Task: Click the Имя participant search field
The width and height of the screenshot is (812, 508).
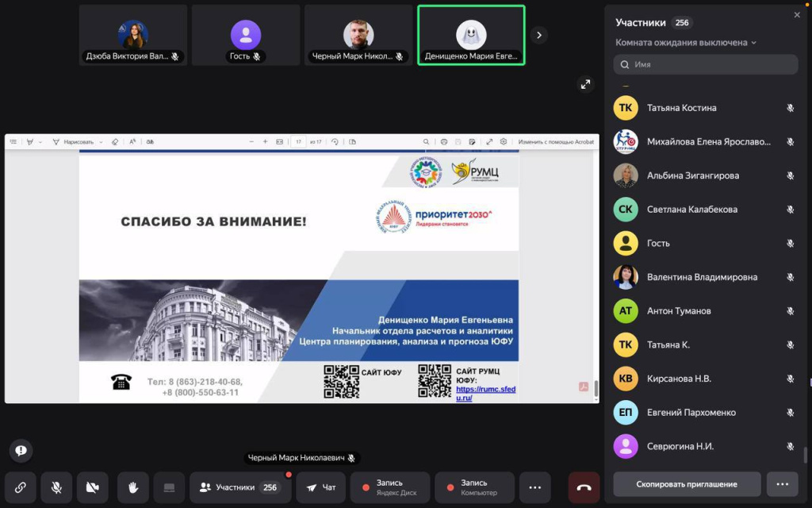Action: (x=706, y=64)
